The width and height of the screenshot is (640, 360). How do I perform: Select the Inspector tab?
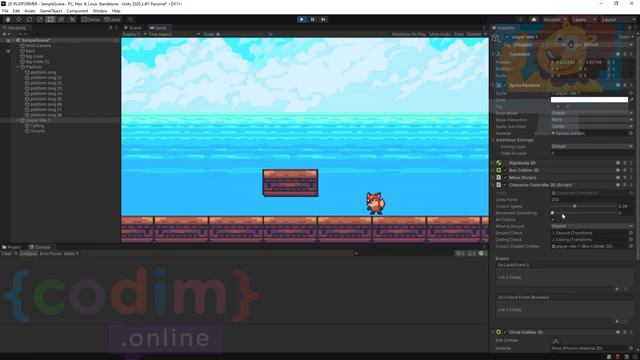pyautogui.click(x=504, y=28)
